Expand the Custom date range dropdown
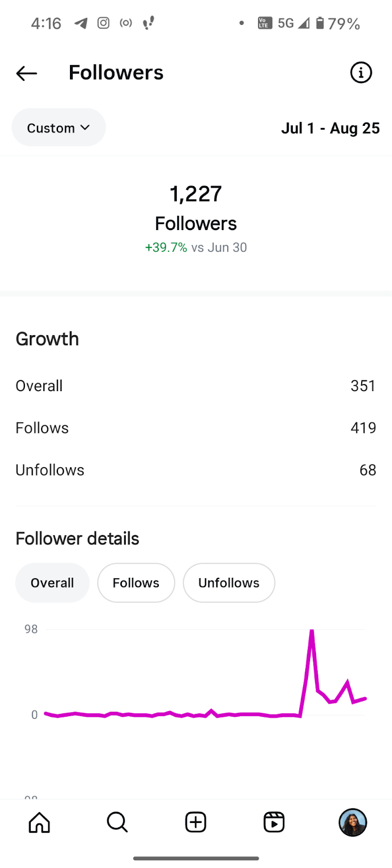The image size is (392, 868). 59,127
